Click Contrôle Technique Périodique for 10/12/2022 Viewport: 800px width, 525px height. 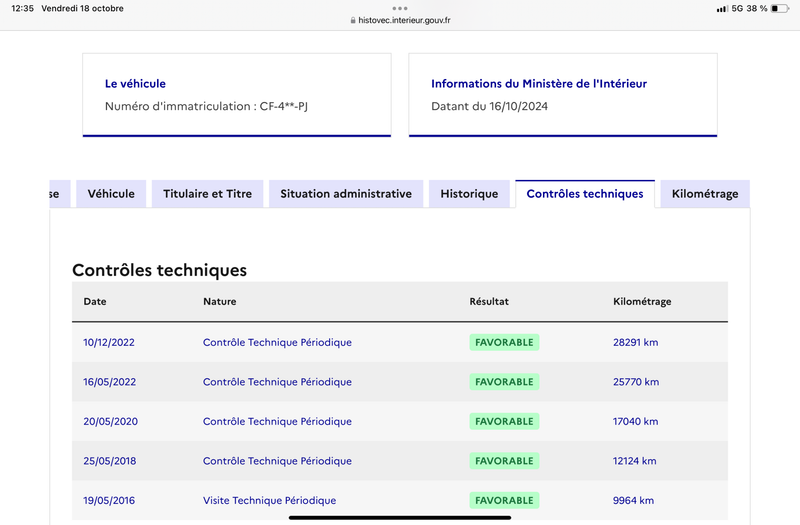278,342
